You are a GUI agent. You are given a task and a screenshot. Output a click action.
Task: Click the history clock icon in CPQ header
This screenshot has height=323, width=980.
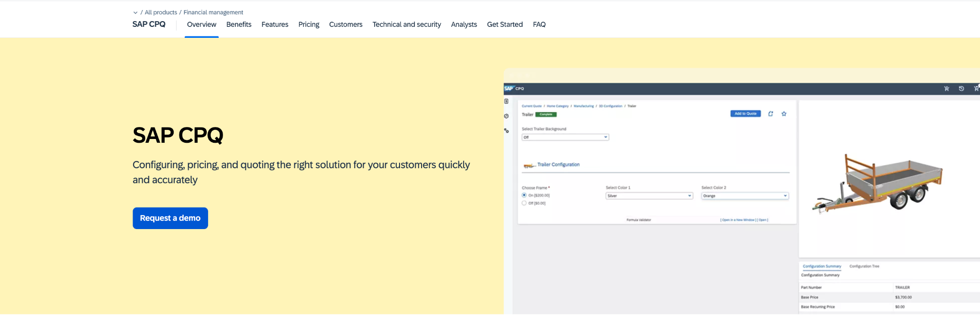pos(961,89)
